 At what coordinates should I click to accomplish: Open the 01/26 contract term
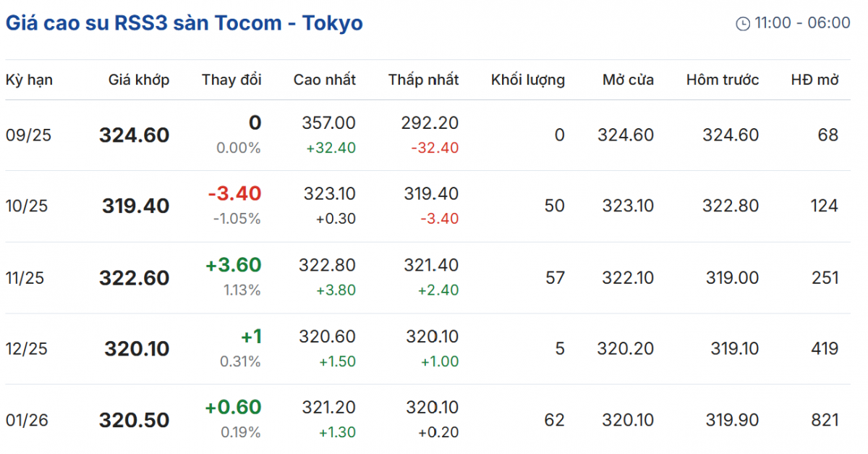(x=27, y=421)
